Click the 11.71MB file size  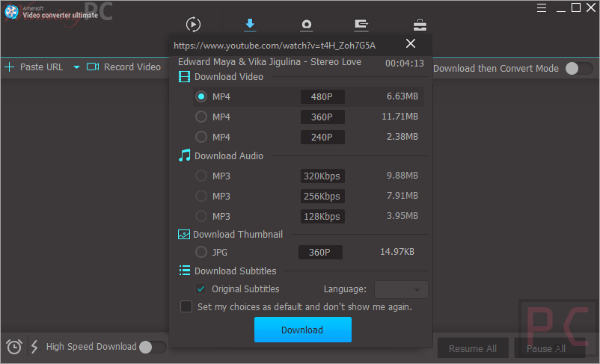pos(400,117)
